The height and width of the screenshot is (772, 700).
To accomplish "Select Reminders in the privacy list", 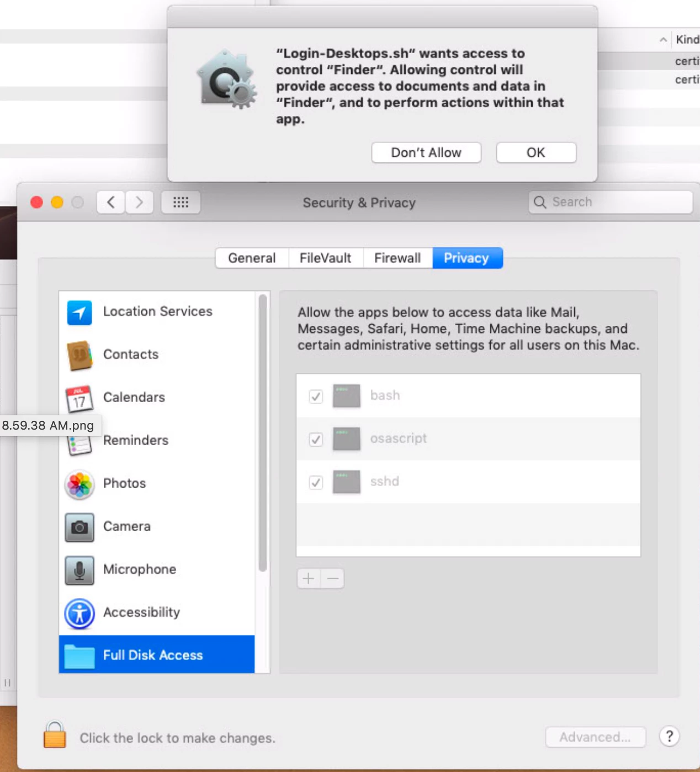I will click(157, 440).
